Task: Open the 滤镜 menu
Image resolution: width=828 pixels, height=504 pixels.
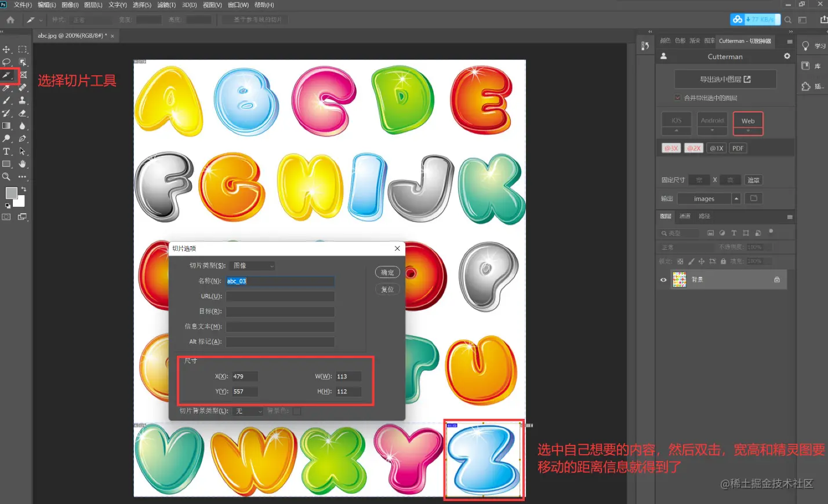Action: (x=166, y=5)
